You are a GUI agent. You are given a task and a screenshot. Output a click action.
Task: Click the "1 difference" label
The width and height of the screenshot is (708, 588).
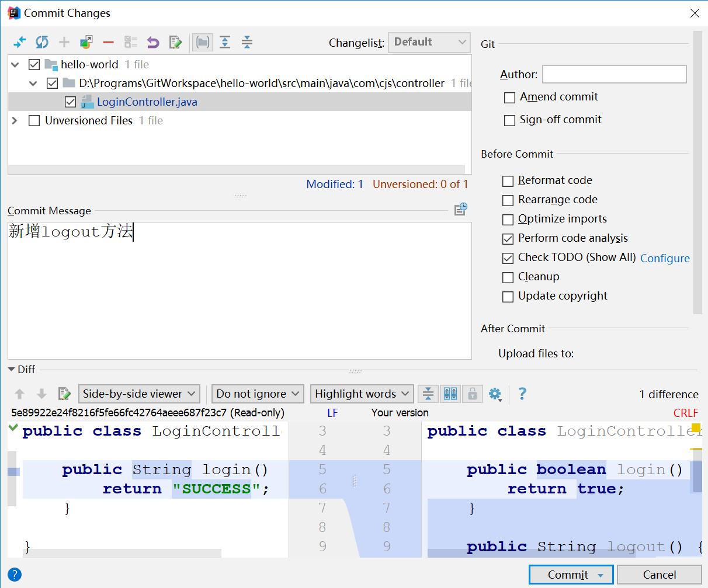[x=669, y=394]
